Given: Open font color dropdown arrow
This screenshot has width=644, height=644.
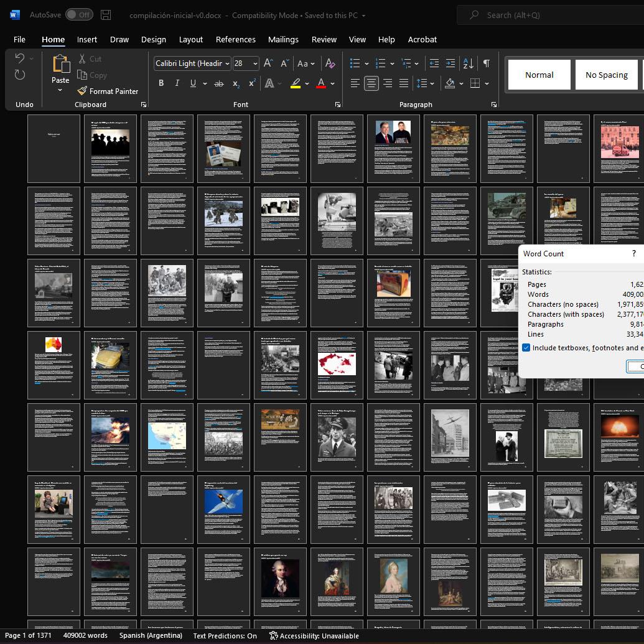Looking at the screenshot, I should (x=332, y=83).
